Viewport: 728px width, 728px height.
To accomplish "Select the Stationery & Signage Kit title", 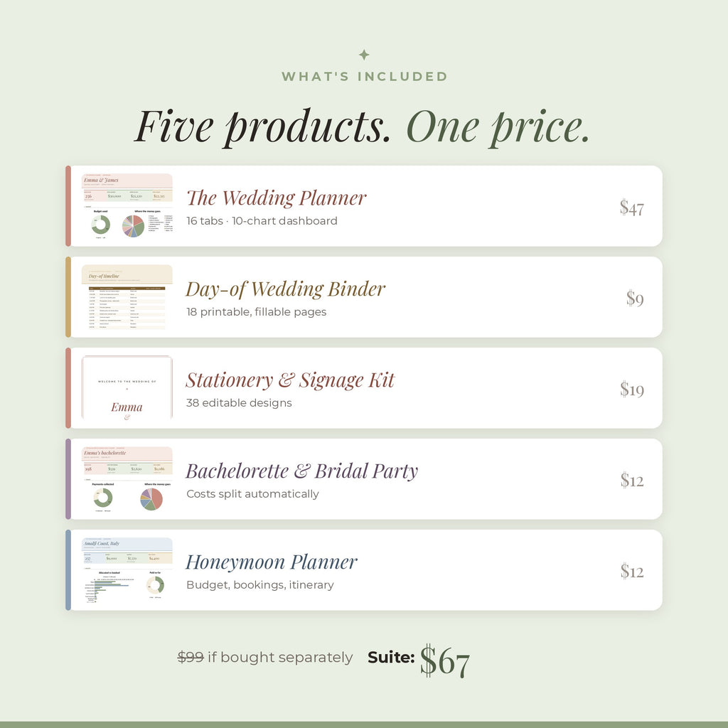I will pos(290,380).
